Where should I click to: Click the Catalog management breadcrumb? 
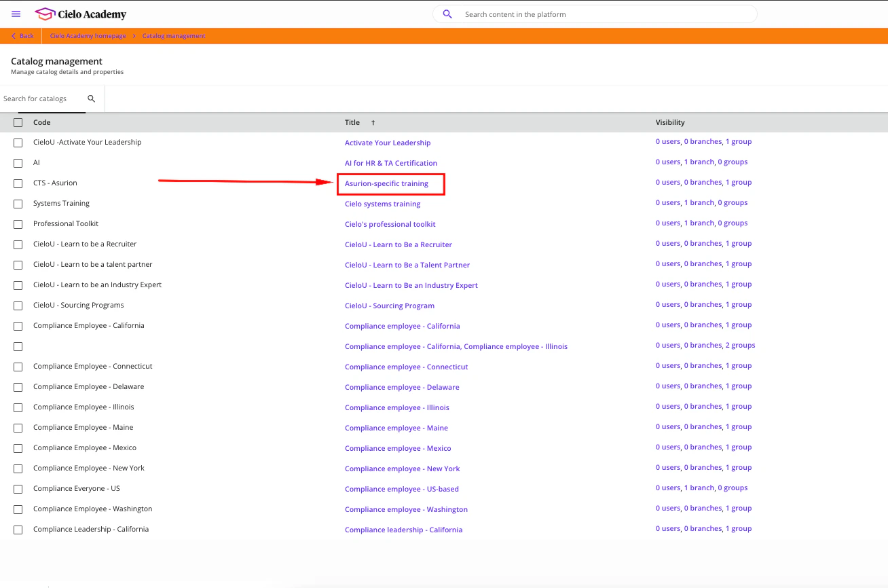click(174, 35)
